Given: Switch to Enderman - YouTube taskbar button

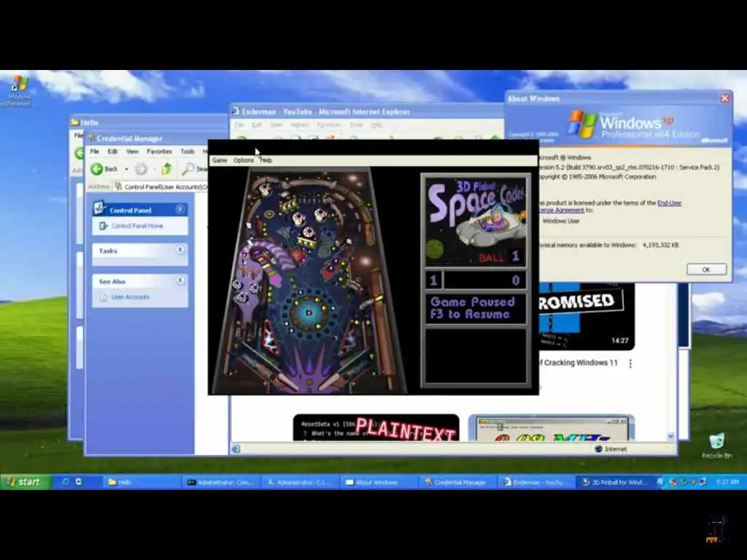Looking at the screenshot, I should 536,483.
